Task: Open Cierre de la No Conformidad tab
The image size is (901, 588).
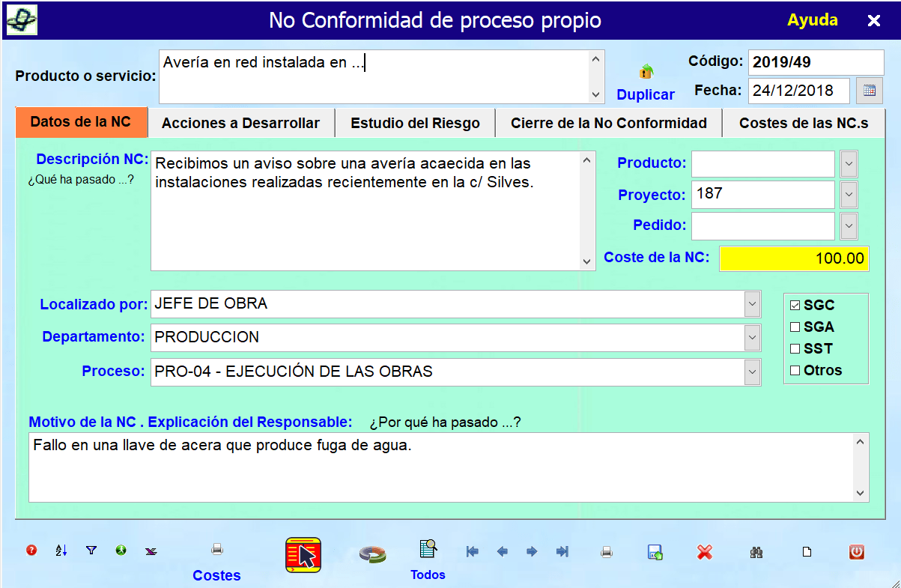Action: click(x=609, y=123)
